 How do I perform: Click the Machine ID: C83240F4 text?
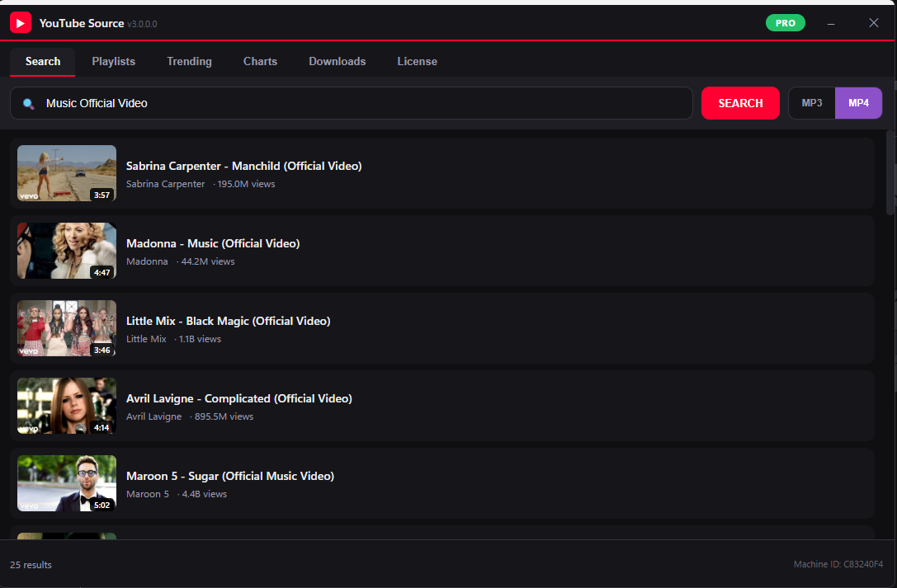pyautogui.click(x=838, y=564)
